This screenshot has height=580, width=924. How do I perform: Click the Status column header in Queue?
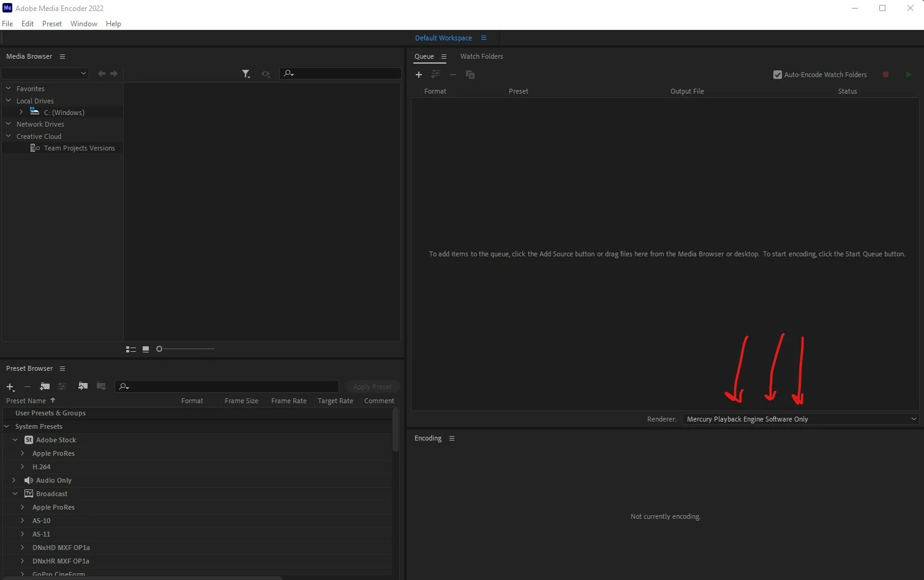[847, 91]
